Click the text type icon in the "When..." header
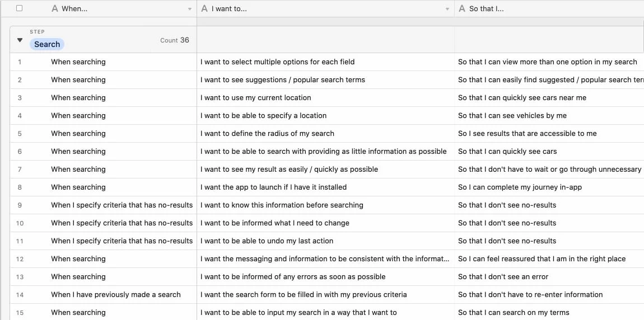 [x=55, y=8]
